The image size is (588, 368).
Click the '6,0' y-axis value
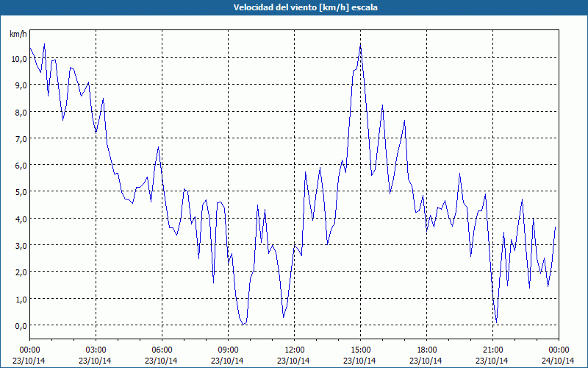[21, 165]
